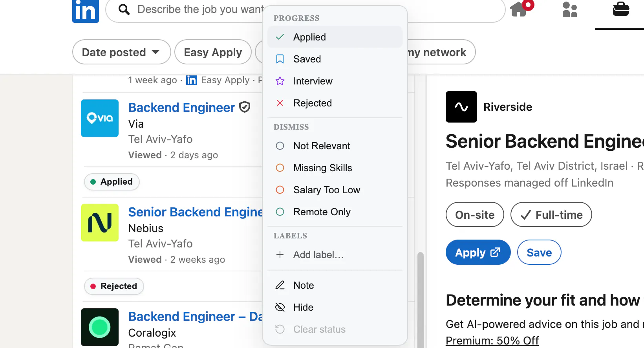Toggle the Full-time checked pill

pyautogui.click(x=551, y=214)
